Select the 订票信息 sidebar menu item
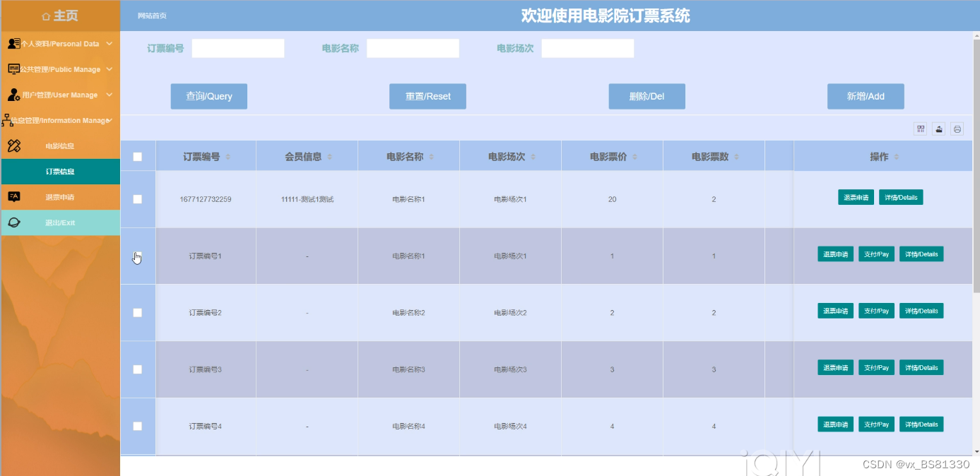 [x=60, y=172]
